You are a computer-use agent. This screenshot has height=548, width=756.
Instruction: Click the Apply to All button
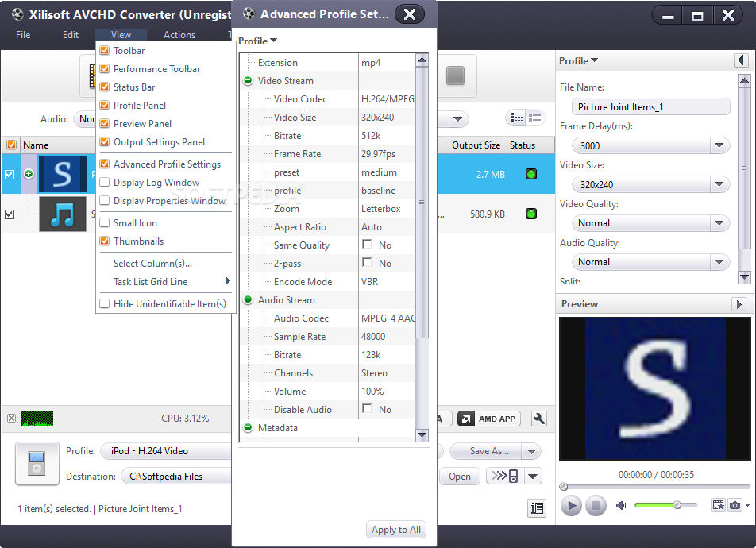click(395, 530)
